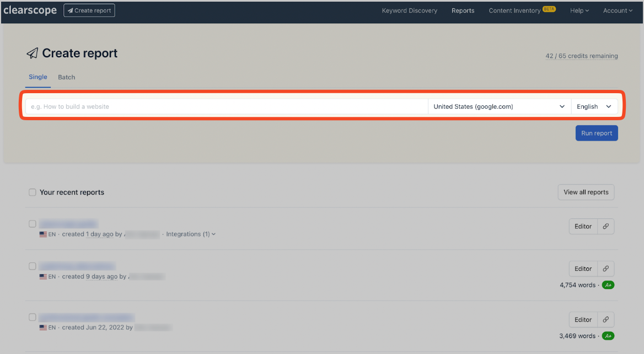Click the BETA badge next to Content Inventory
The image size is (644, 354).
pyautogui.click(x=549, y=9)
